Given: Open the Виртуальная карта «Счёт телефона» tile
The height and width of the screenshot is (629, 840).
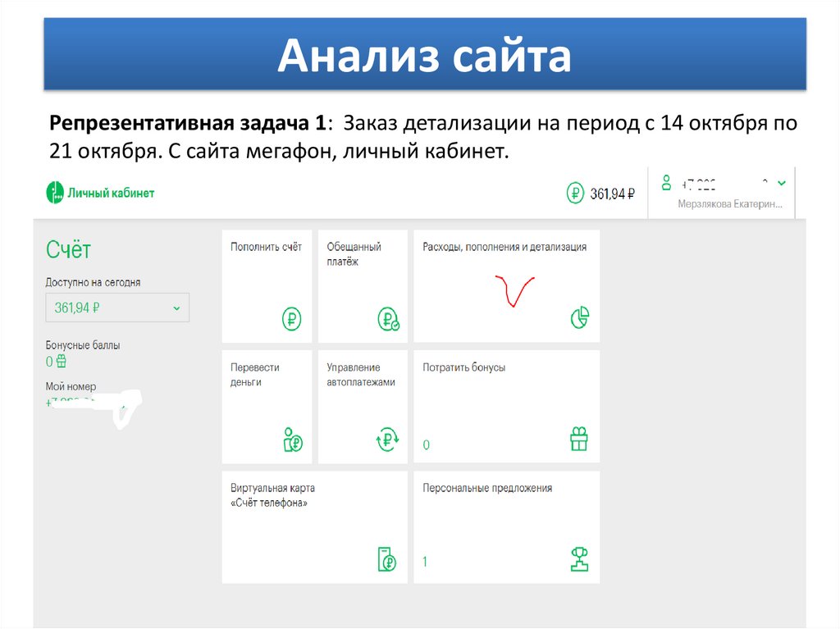Looking at the screenshot, I should coord(315,527).
